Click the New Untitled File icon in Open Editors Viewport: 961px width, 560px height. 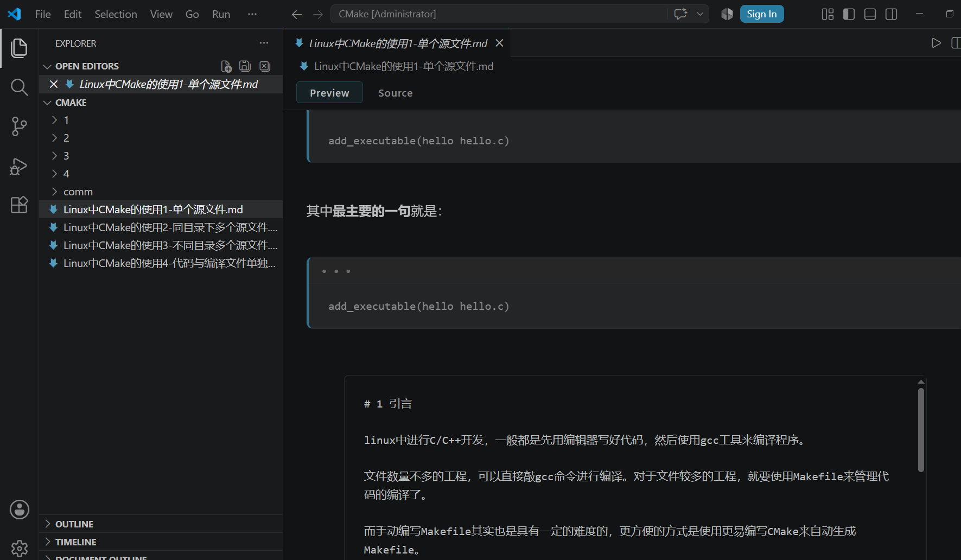226,66
